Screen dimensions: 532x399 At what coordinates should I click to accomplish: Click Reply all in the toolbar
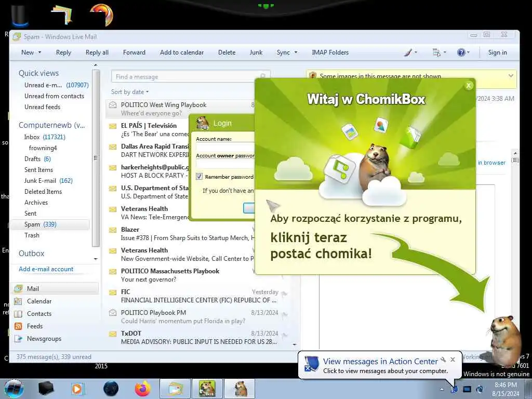tap(97, 52)
